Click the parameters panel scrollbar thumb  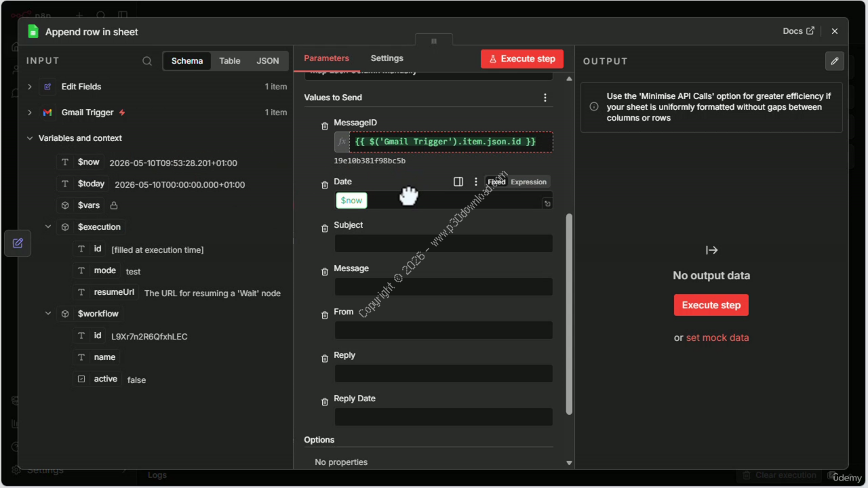click(x=569, y=314)
